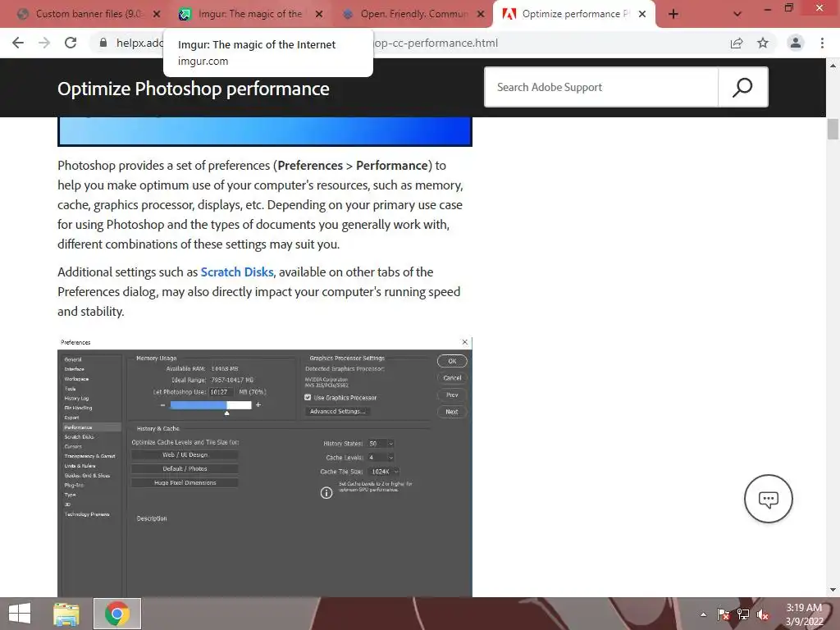
Task: Close the Imgur tab
Action: coord(319,14)
